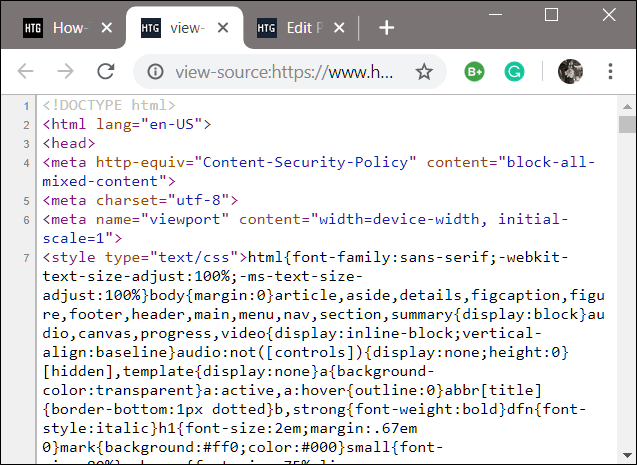
Task: Close the "Edit" tab
Action: click(343, 28)
